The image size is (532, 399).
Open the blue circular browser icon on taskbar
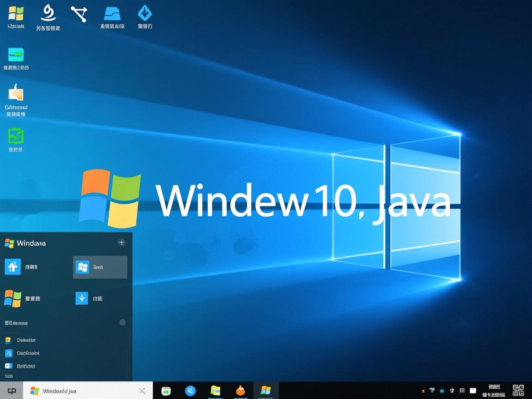tap(189, 390)
